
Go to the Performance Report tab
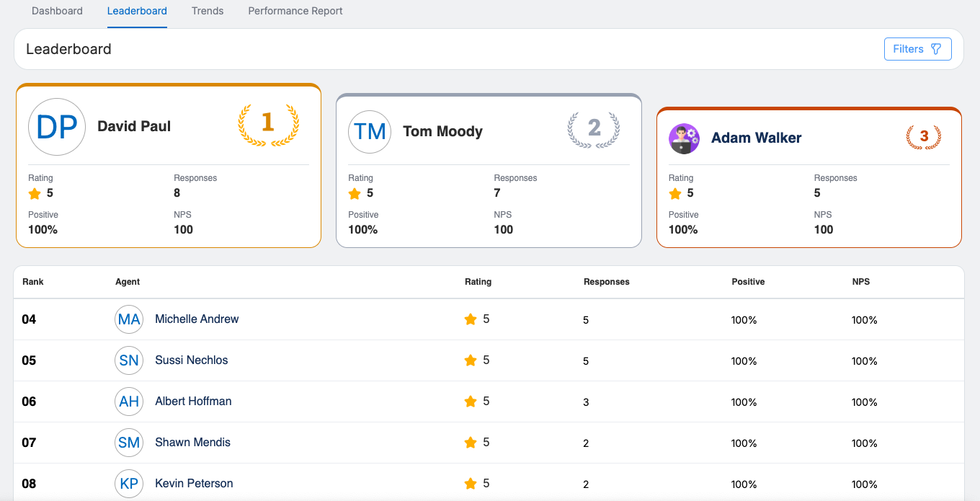pyautogui.click(x=295, y=11)
